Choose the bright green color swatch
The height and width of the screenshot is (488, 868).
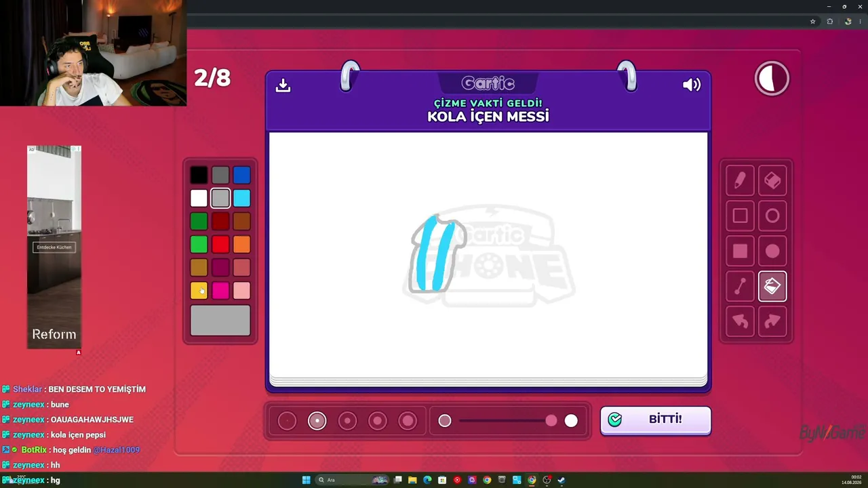click(199, 245)
